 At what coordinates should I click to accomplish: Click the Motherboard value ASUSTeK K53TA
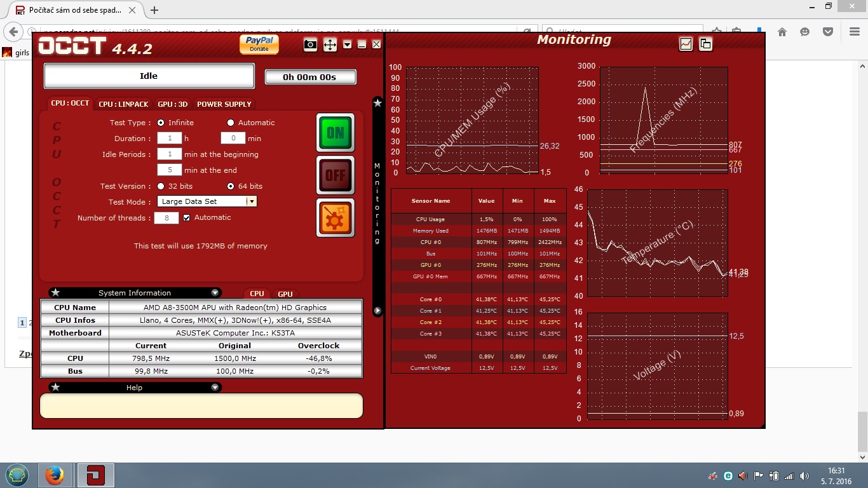(235, 333)
